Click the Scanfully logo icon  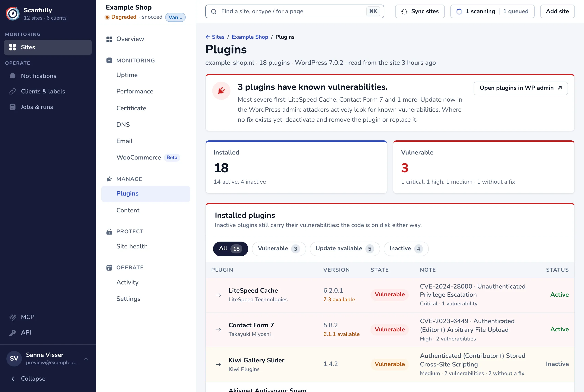[13, 13]
